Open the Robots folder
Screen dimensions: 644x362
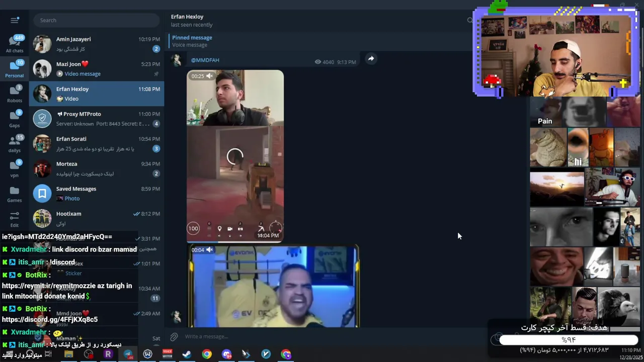click(x=15, y=95)
